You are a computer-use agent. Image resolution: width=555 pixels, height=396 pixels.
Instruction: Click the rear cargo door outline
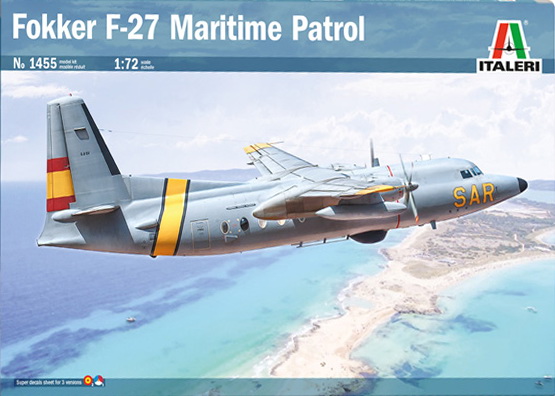(x=200, y=234)
